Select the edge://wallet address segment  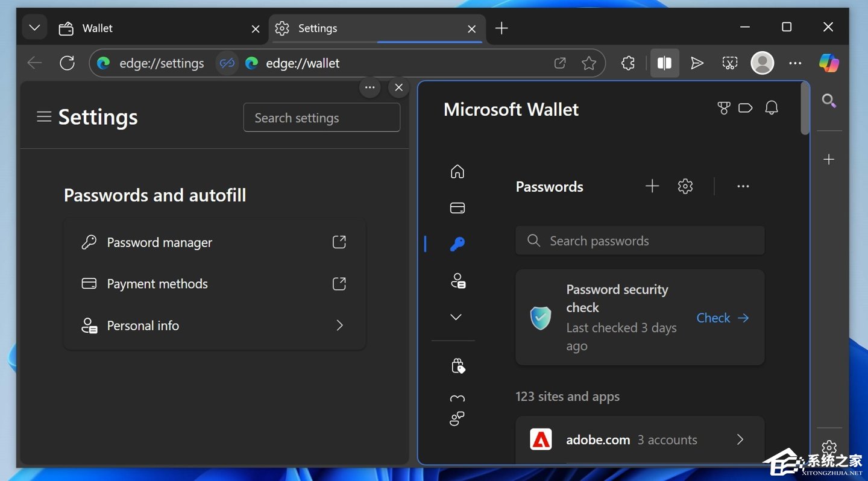tap(303, 63)
